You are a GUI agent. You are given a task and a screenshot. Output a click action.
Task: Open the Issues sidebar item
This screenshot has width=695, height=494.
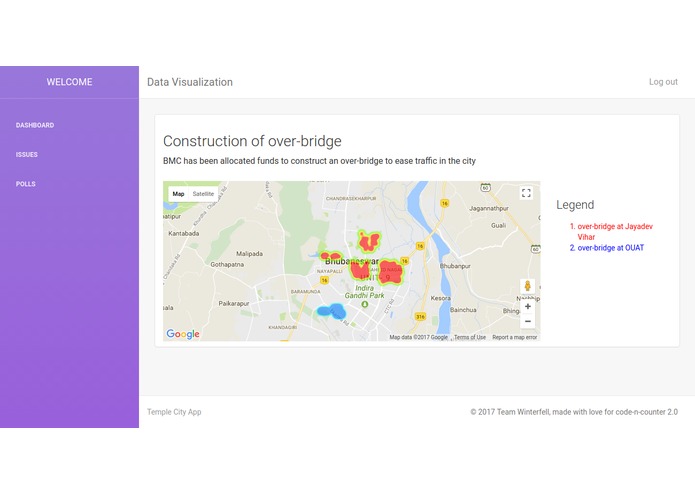point(27,155)
